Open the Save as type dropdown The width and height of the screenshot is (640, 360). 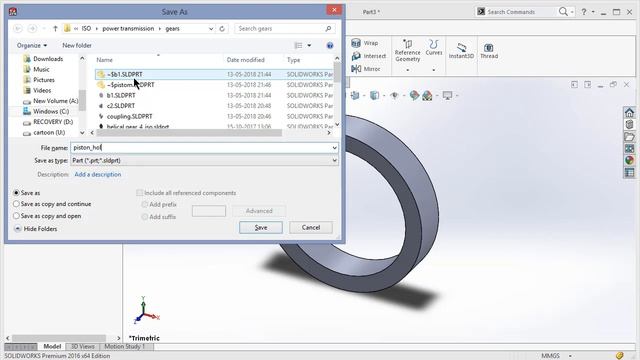coord(334,160)
